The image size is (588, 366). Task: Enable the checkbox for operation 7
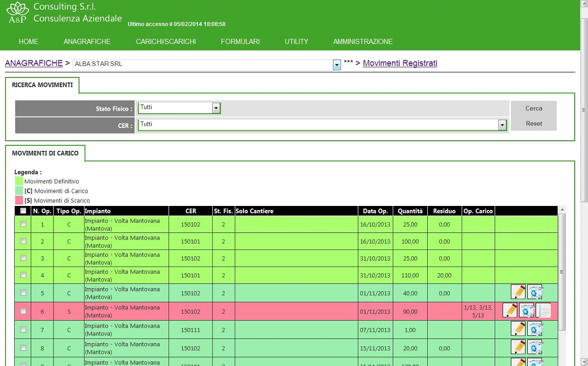point(23,330)
